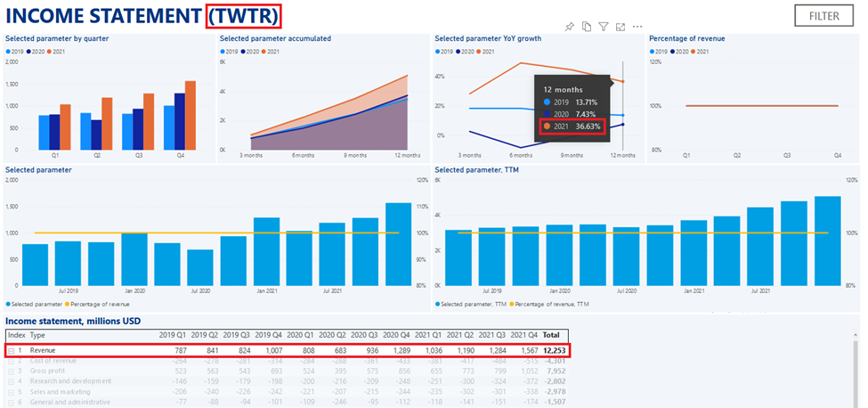Screen dimensions: 868x408
Task: Open more options ellipsis for YoY growth visual
Action: click(x=637, y=27)
